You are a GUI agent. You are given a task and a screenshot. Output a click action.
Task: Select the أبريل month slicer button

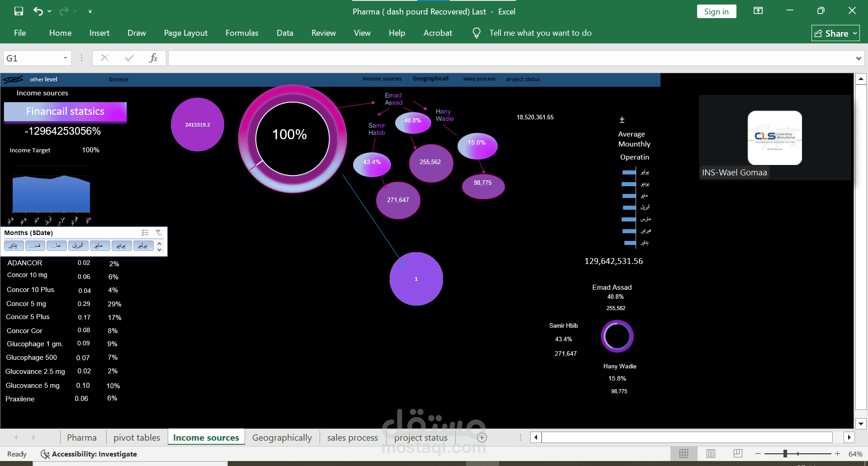point(78,245)
